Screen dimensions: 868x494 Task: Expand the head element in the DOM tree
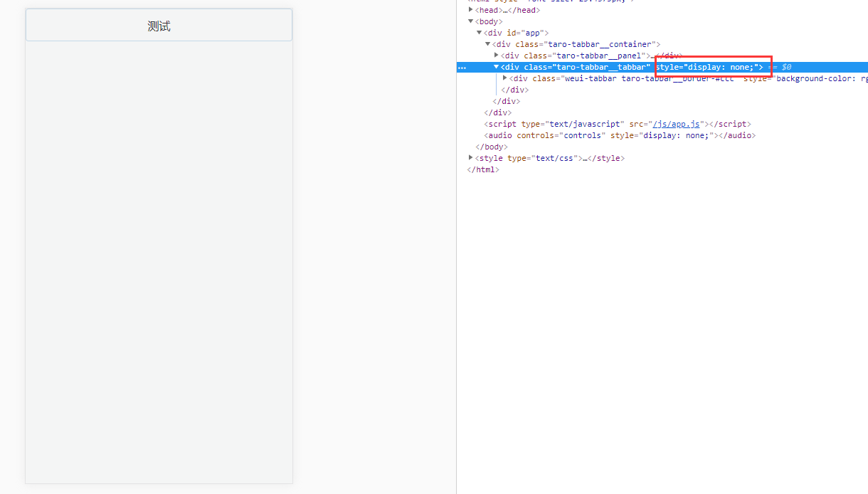(470, 10)
